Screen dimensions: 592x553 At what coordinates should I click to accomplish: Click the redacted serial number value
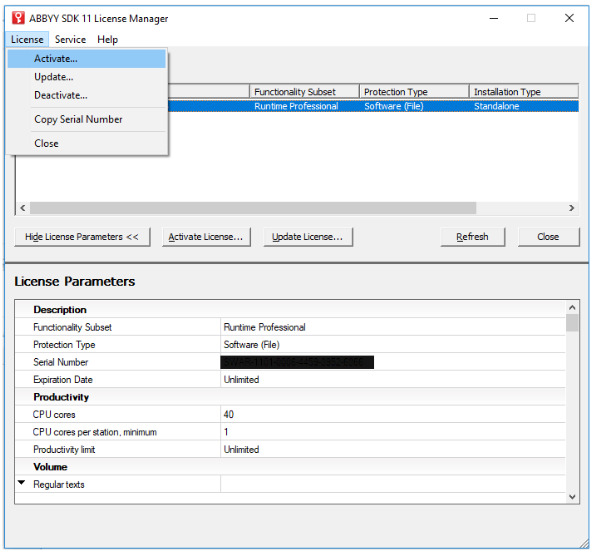(x=297, y=362)
